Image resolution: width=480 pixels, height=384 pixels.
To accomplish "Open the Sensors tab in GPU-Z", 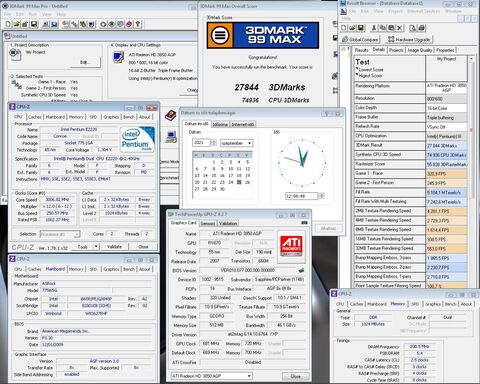I will point(208,223).
